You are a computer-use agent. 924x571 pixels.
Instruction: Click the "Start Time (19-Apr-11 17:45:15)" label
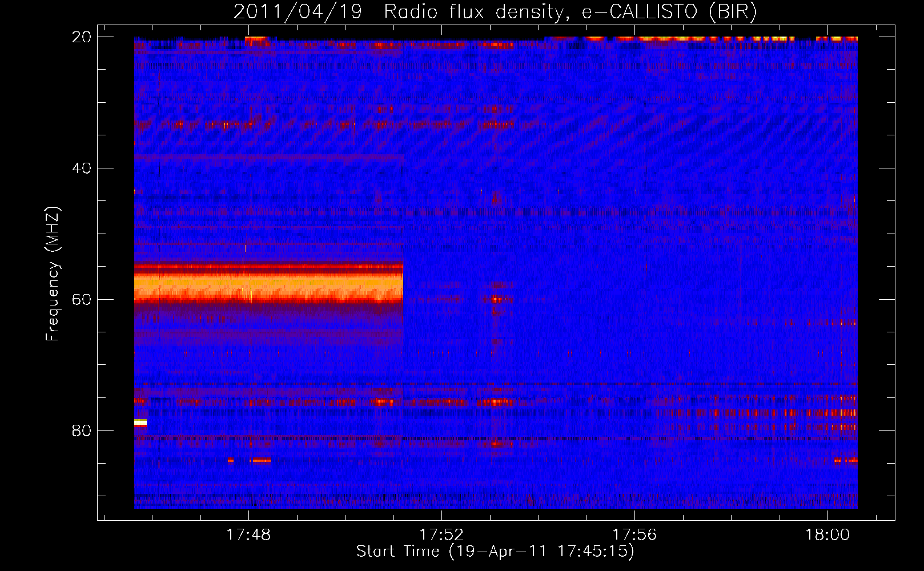[495, 552]
